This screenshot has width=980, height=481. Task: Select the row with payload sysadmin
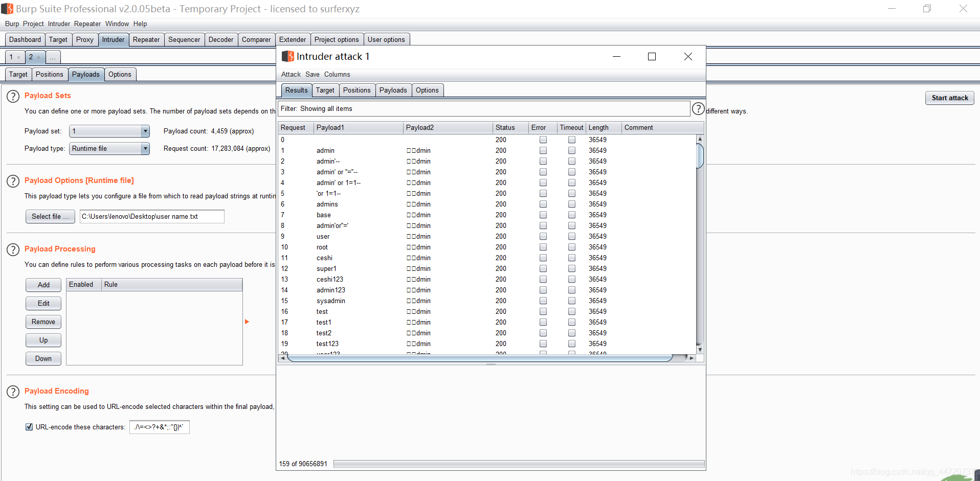point(487,301)
